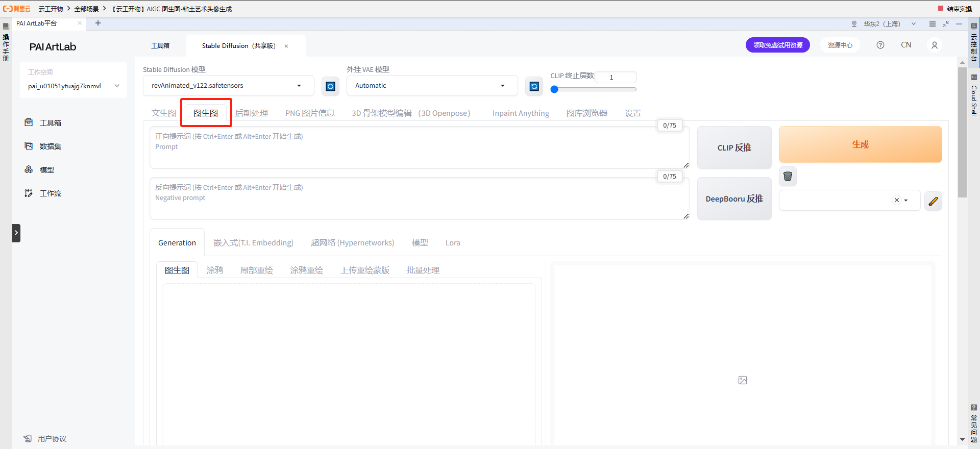Open the 华东2 (上海) region dropdown
The height and width of the screenshot is (449, 980).
[x=884, y=24]
